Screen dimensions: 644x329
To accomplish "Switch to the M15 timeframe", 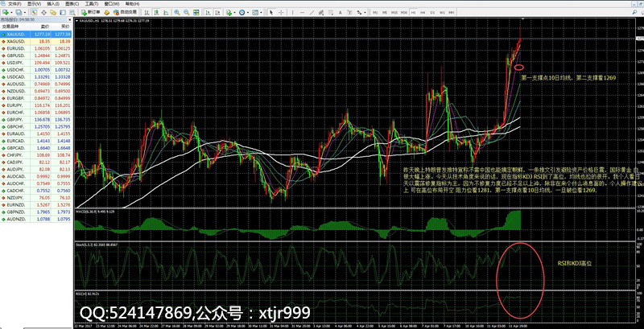I will click(394, 12).
